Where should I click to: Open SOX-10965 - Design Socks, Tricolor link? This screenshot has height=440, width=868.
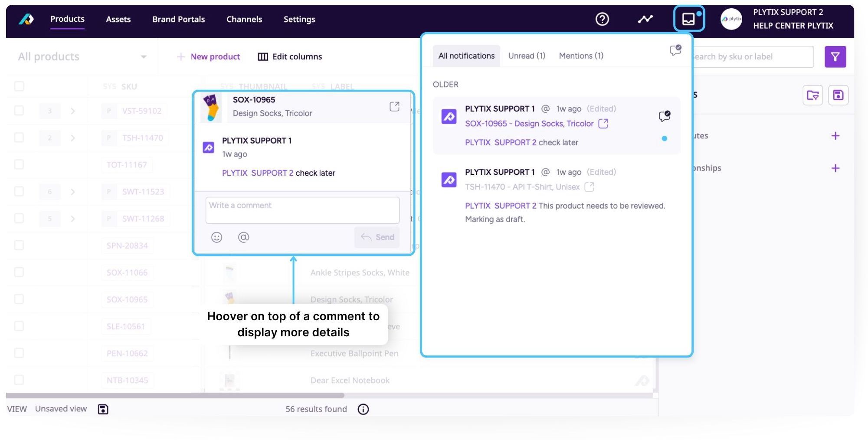(x=529, y=124)
